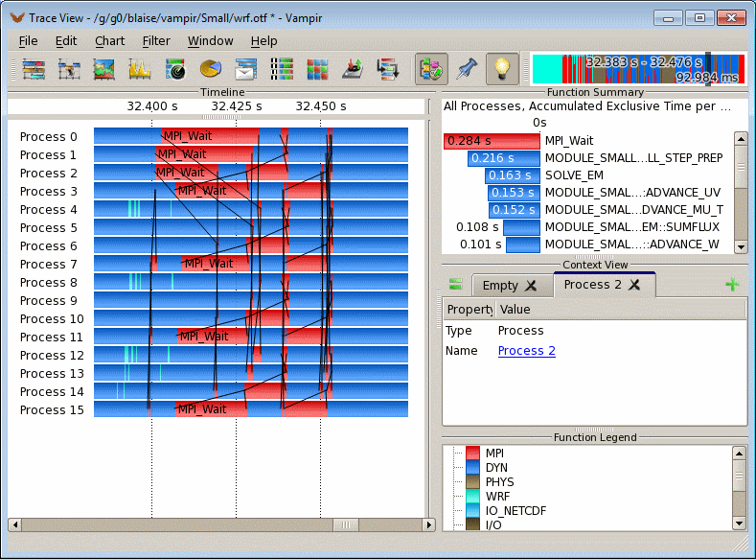Viewport: 756px width, 559px height.
Task: Toggle the light bulb hints button
Action: pyautogui.click(x=502, y=69)
